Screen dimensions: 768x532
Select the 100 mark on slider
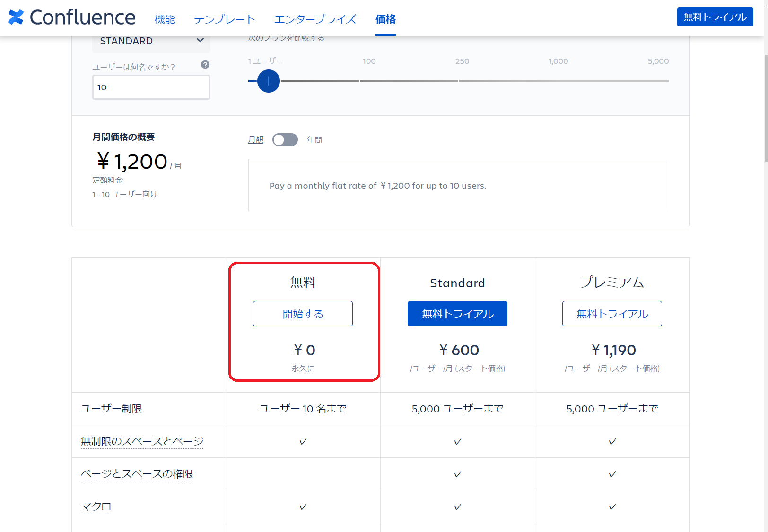[x=369, y=61]
